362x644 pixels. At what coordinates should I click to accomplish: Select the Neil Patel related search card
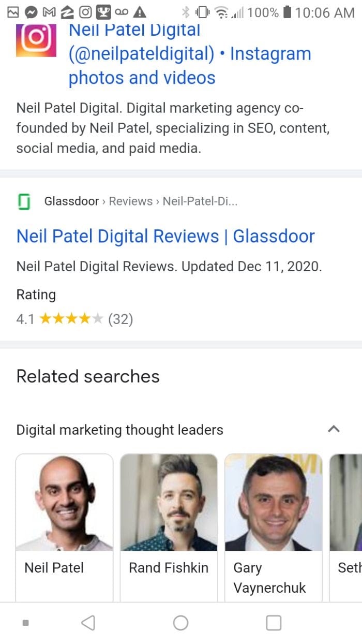click(x=64, y=518)
